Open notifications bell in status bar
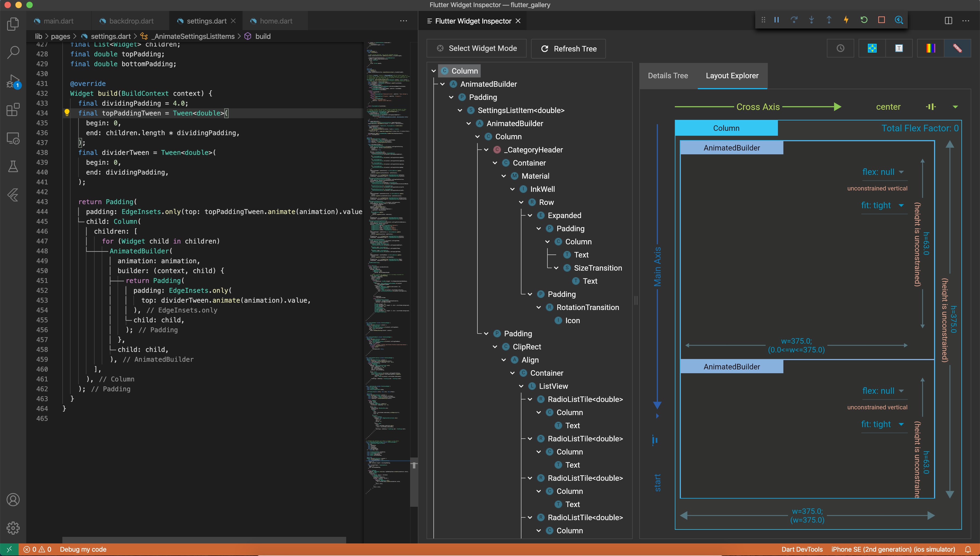980x556 pixels. click(x=968, y=549)
